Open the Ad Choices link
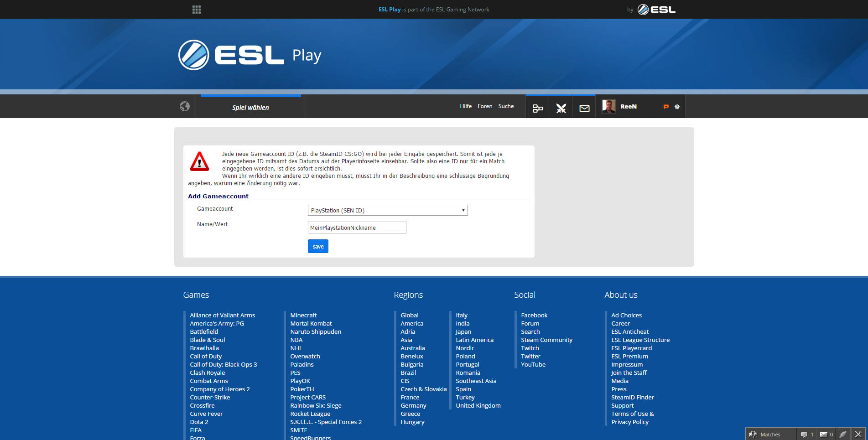Viewport: 868px width, 440px height. [626, 315]
